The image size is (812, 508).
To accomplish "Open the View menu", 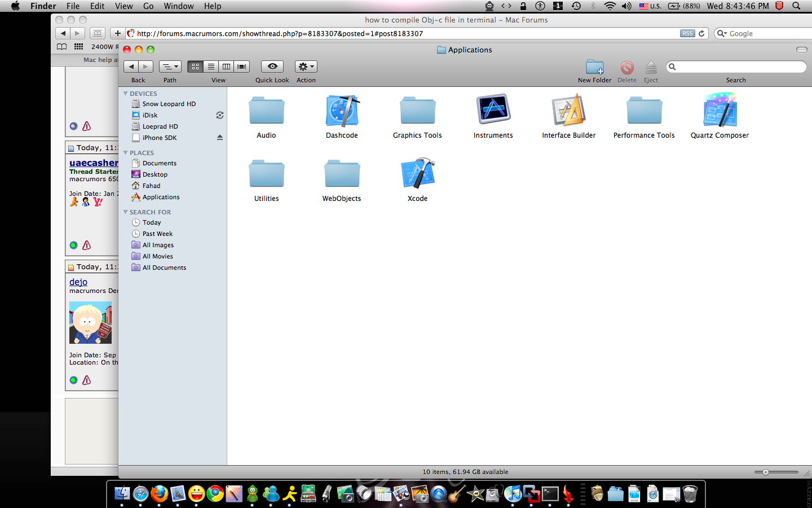I will point(124,6).
